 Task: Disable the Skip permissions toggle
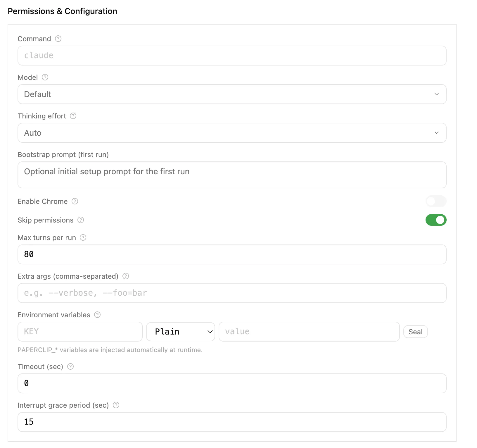coord(436,220)
